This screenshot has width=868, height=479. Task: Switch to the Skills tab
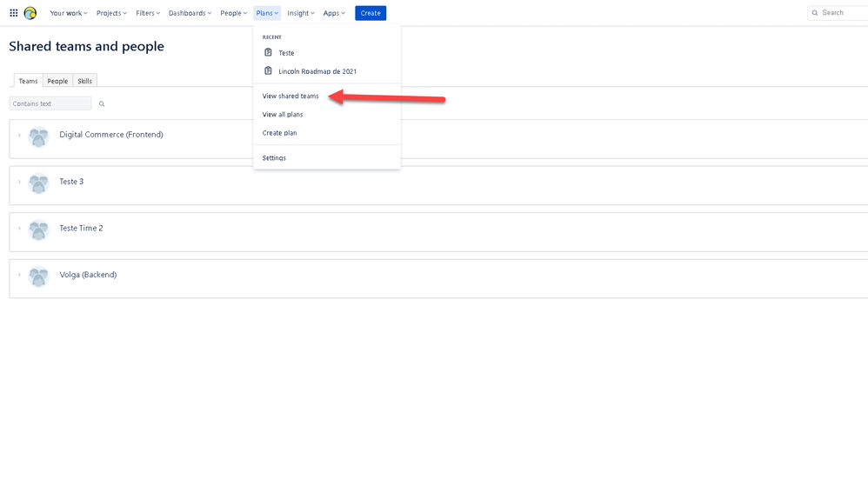coord(84,81)
